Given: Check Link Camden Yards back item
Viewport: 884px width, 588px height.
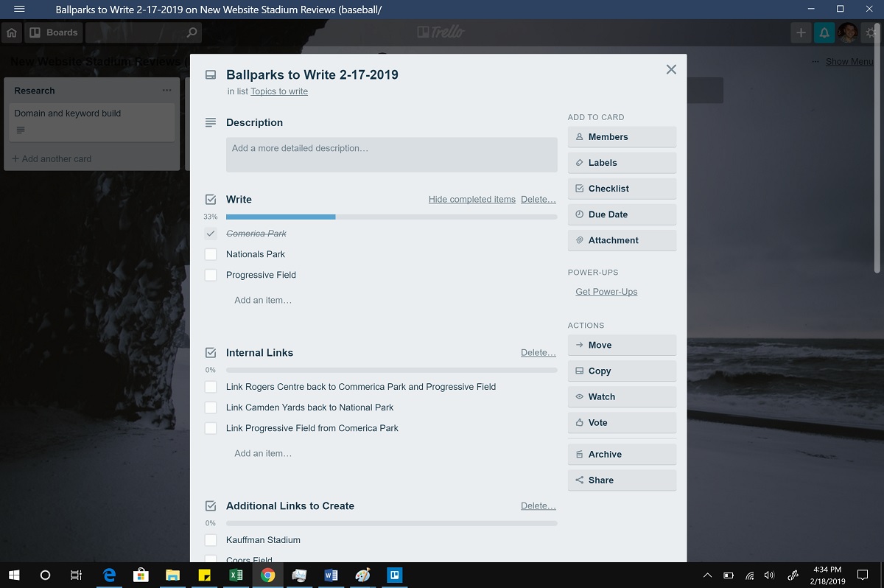Looking at the screenshot, I should [x=211, y=407].
